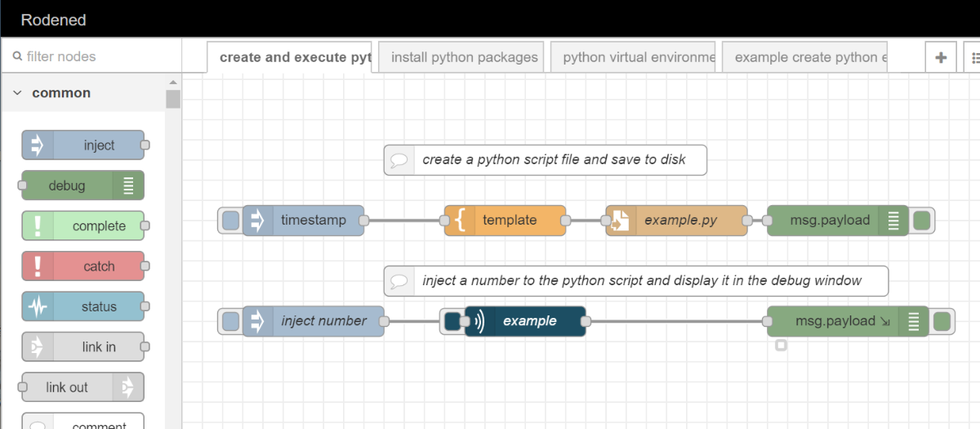Image resolution: width=980 pixels, height=429 pixels.
Task: Click the template node output port
Action: click(x=566, y=220)
